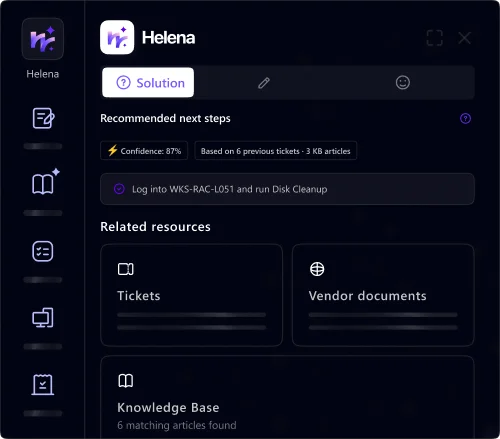Click the expand fullscreen icon in the header
Viewport: 500px width, 439px height.
point(435,38)
